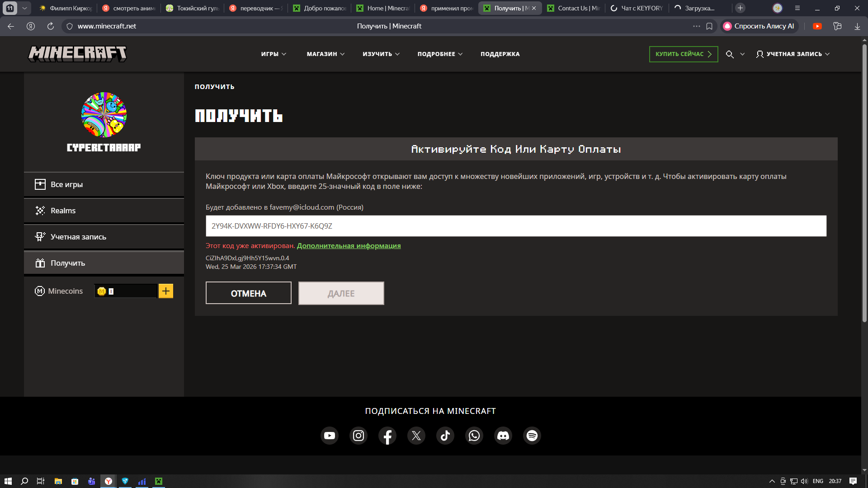Open Task View from the taskbar
Screen dimensions: 868x488
coord(41,481)
